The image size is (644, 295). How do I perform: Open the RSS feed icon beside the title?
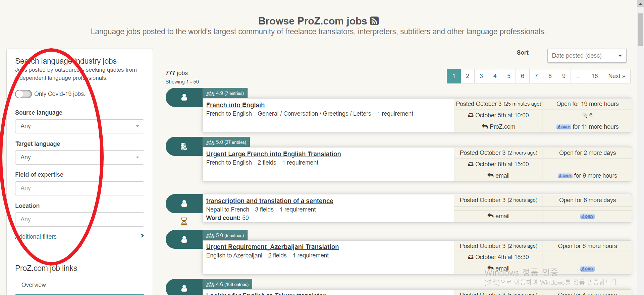click(x=374, y=21)
